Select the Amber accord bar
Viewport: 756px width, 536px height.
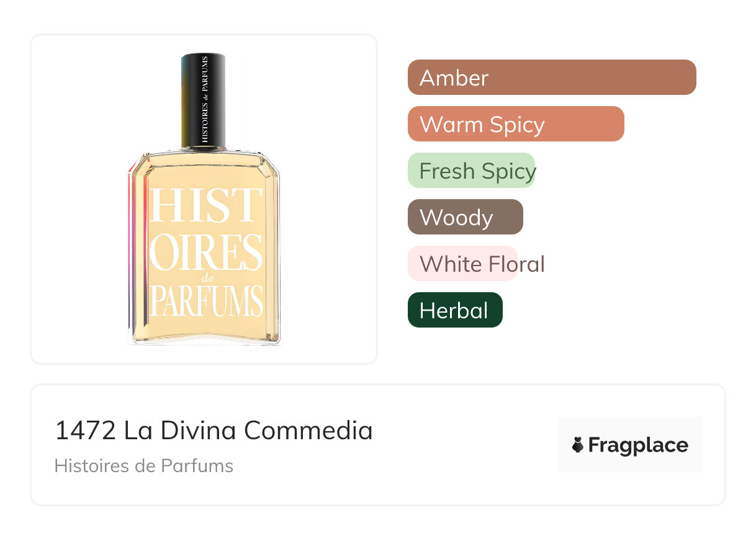coord(551,78)
